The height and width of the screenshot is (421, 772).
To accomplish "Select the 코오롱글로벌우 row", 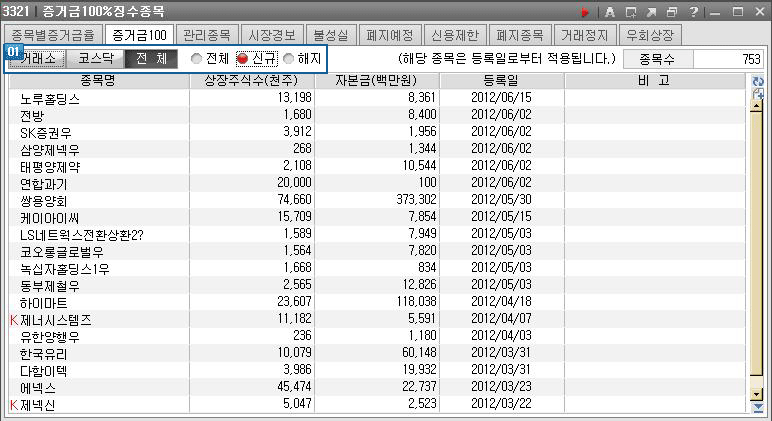I will (x=377, y=251).
